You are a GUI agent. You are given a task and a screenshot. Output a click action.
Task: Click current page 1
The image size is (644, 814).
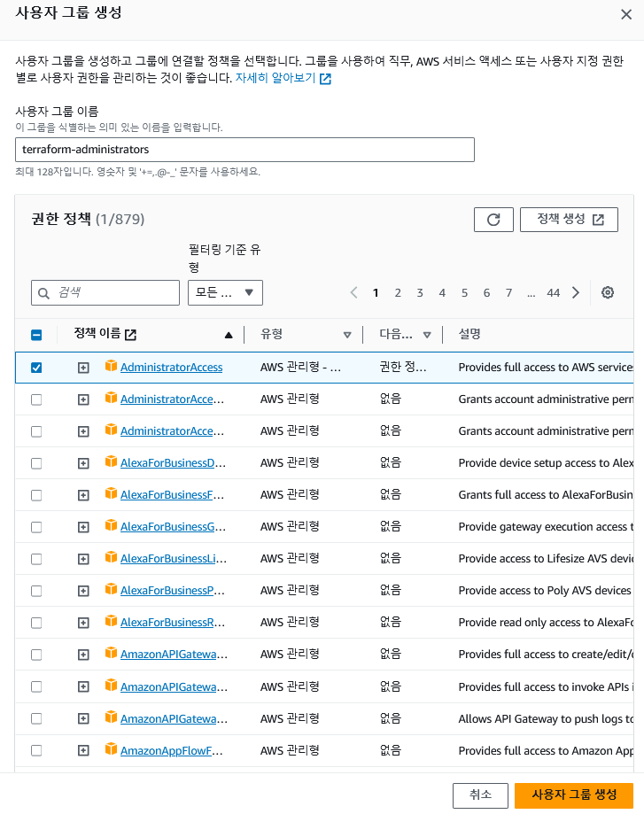click(x=376, y=293)
